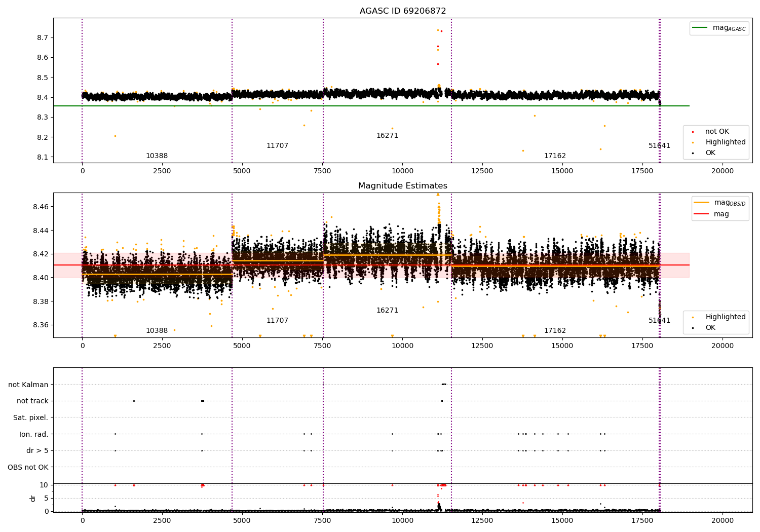Click the 12500 x-axis tick in top plot
The image size is (760, 532).
[482, 171]
